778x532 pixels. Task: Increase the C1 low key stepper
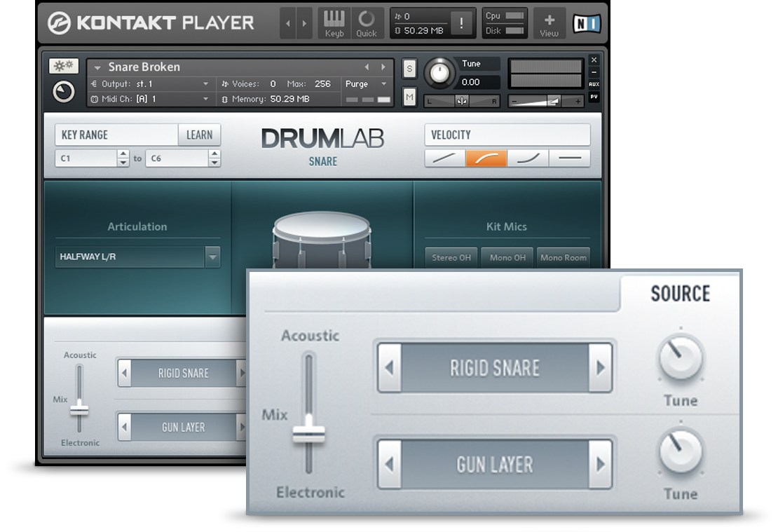pos(123,154)
